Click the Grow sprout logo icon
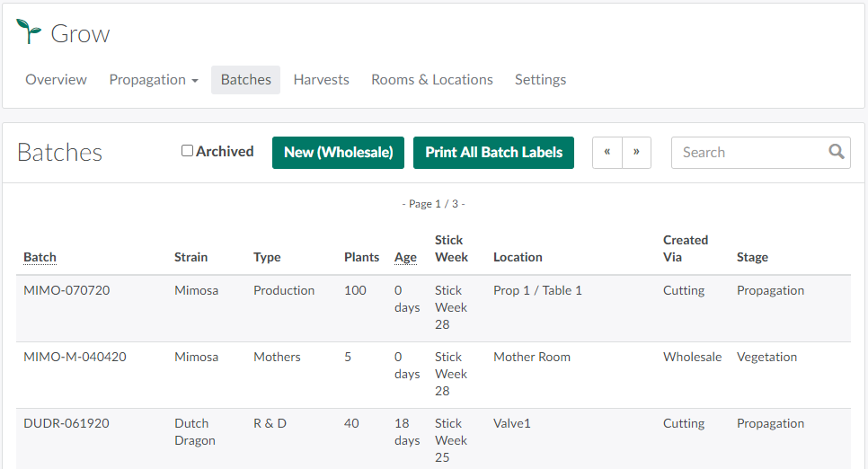The height and width of the screenshot is (469, 868). click(29, 32)
